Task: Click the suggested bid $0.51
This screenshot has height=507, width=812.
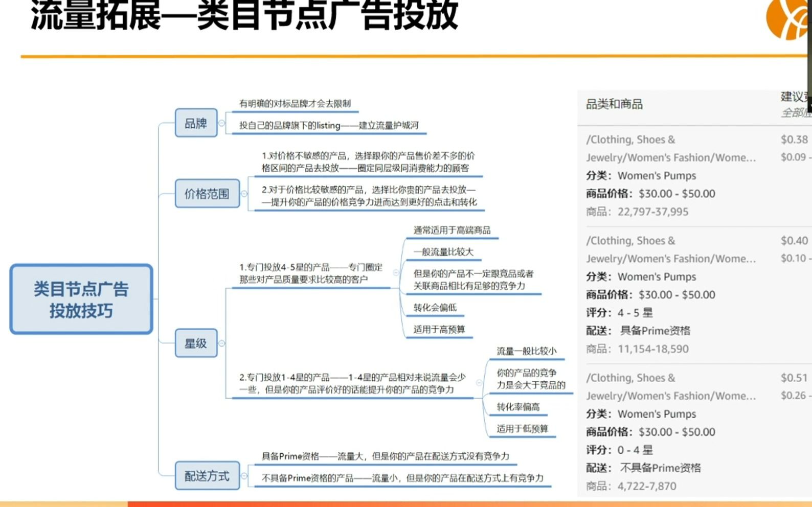Action: [x=794, y=378]
